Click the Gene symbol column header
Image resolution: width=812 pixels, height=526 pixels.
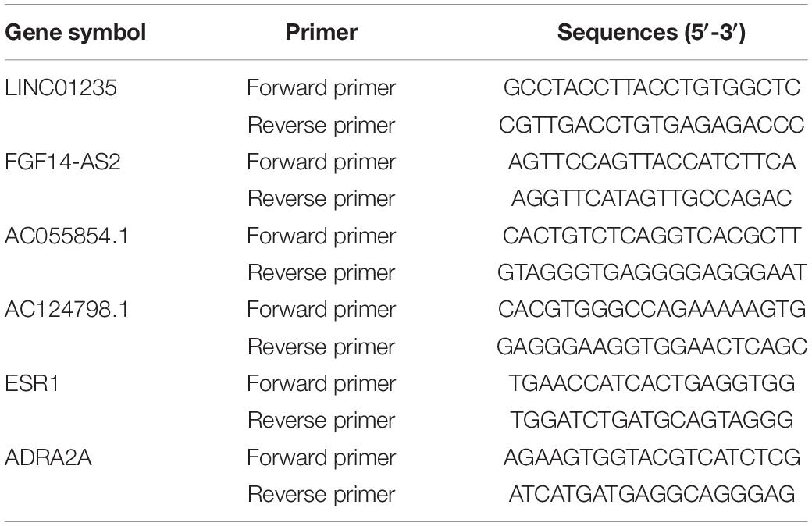(76, 33)
